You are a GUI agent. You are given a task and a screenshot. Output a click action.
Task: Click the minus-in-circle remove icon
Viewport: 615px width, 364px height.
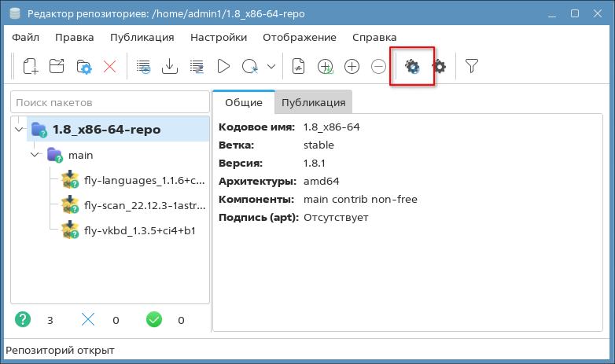pos(378,67)
